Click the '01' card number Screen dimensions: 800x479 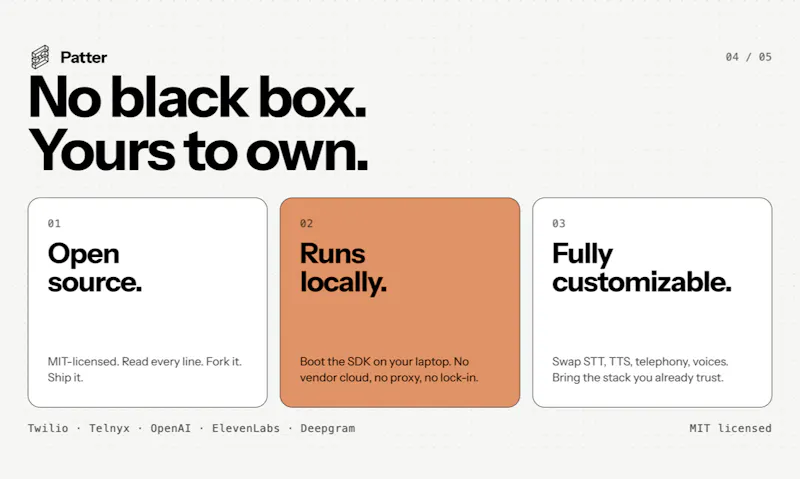point(54,223)
